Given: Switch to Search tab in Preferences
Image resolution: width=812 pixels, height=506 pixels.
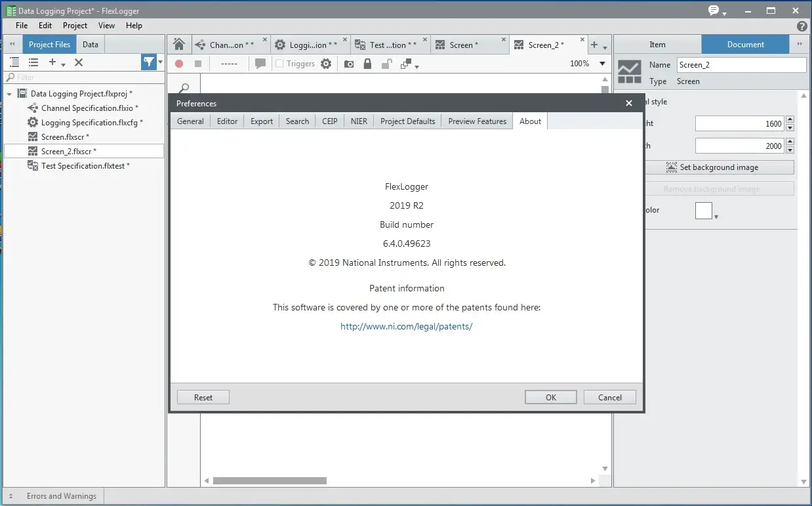Looking at the screenshot, I should (x=297, y=121).
